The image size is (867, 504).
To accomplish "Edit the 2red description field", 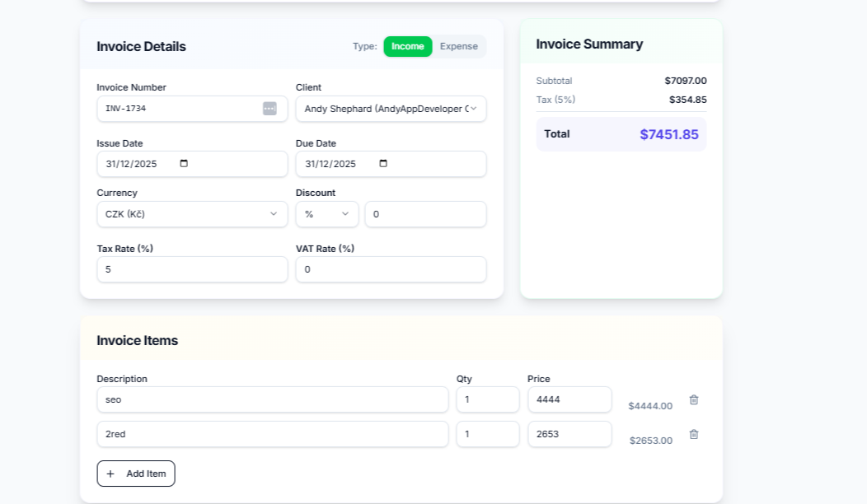I will [x=272, y=434].
